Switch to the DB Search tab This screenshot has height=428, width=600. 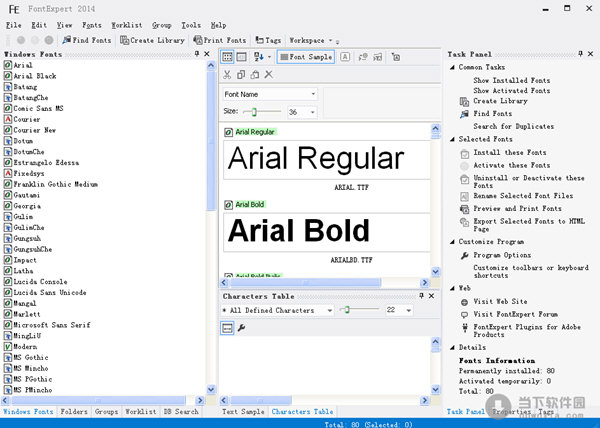181,412
